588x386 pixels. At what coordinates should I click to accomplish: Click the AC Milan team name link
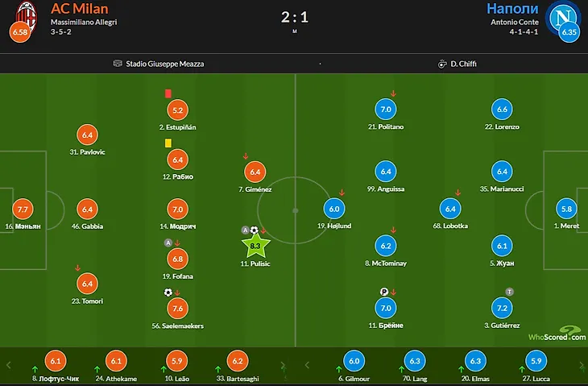pyautogui.click(x=79, y=8)
